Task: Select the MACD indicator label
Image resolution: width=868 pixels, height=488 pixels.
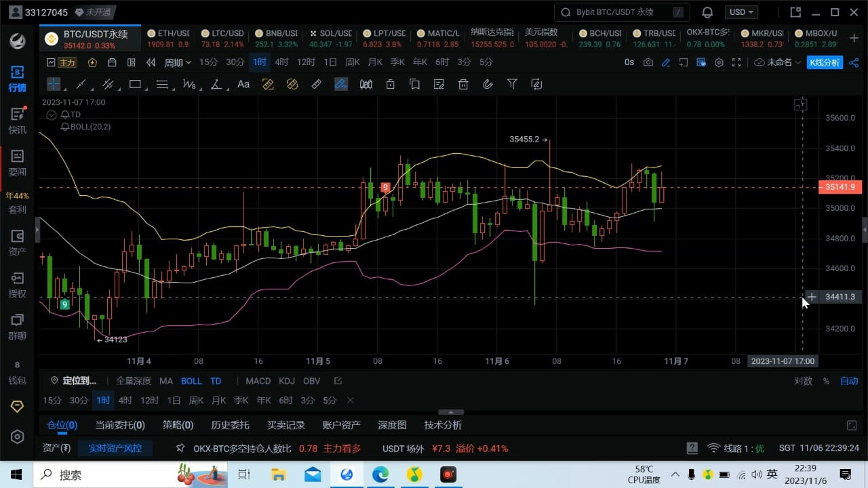Action: (x=258, y=381)
